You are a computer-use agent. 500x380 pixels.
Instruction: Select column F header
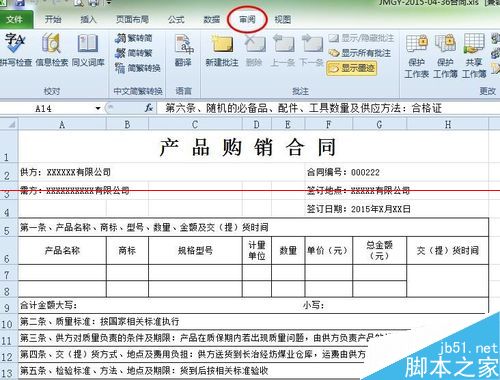click(329, 124)
